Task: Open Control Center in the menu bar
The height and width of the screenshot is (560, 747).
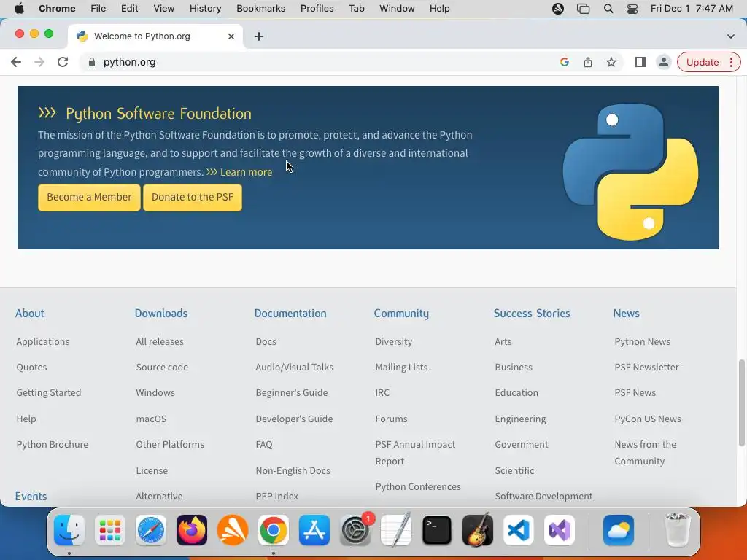Action: (x=632, y=9)
